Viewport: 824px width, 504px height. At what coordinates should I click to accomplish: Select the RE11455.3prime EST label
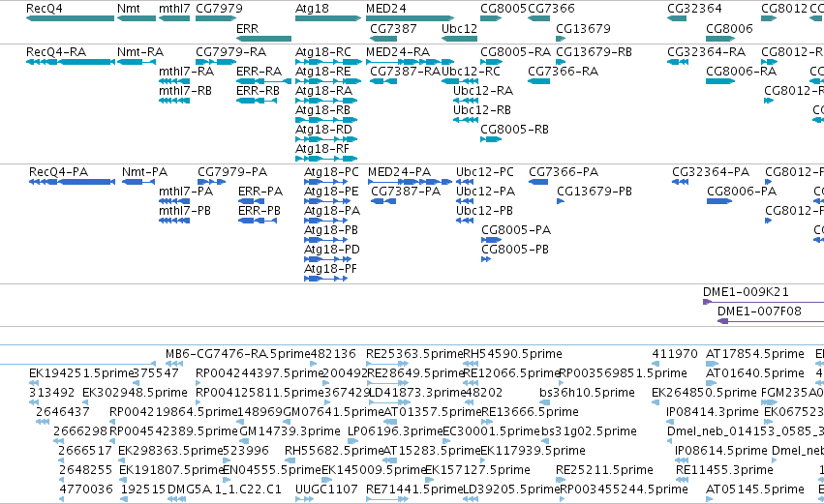pos(724,470)
